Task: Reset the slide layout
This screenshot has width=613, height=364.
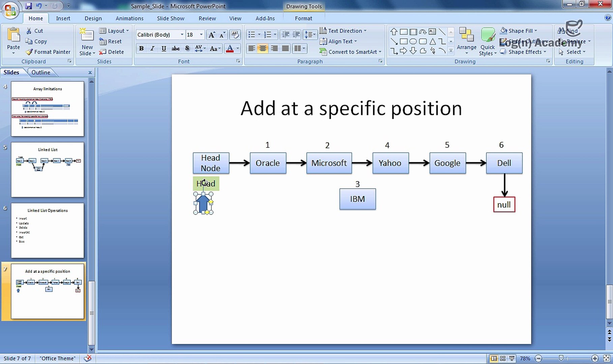Action: [x=110, y=41]
